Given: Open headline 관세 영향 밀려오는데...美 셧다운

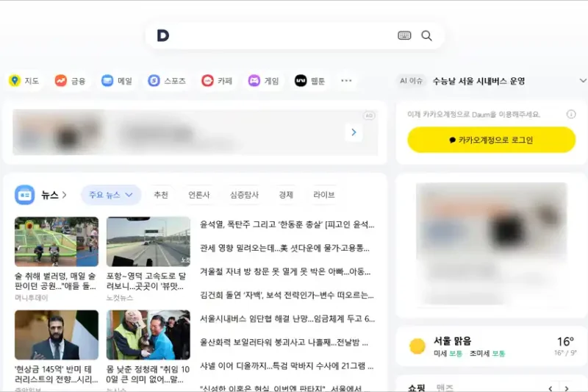Looking at the screenshot, I should (284, 249).
